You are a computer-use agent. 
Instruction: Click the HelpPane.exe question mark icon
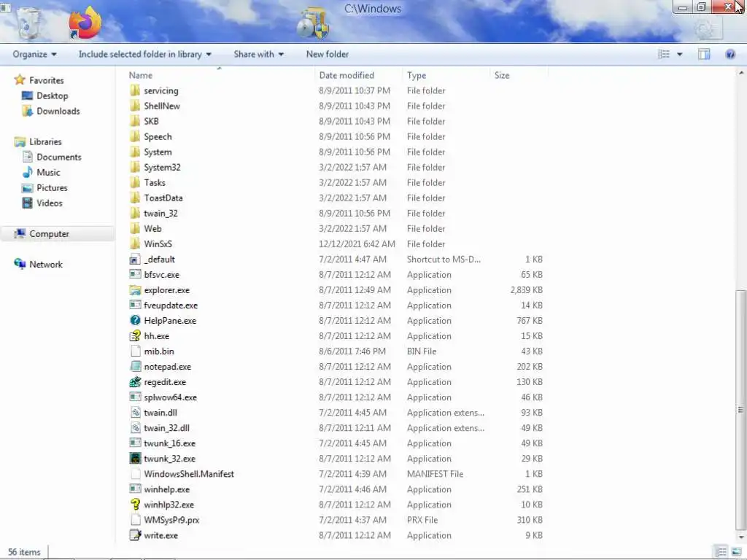point(135,321)
